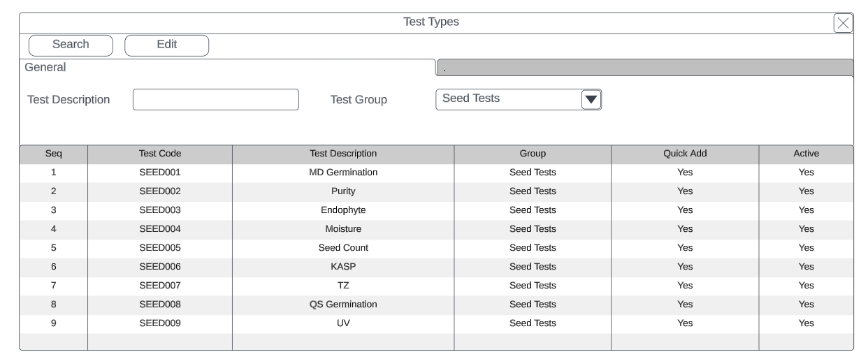Click the Search button

71,45
